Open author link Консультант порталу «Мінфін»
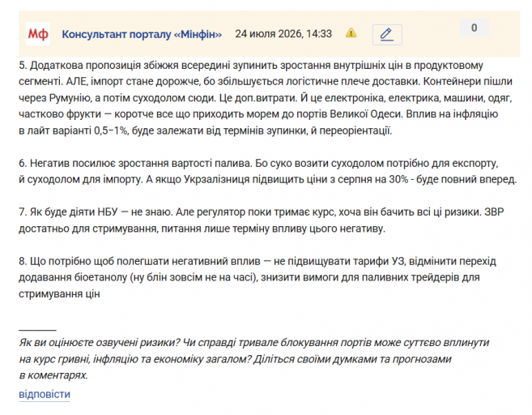This screenshot has width=532, height=415. 142,34
